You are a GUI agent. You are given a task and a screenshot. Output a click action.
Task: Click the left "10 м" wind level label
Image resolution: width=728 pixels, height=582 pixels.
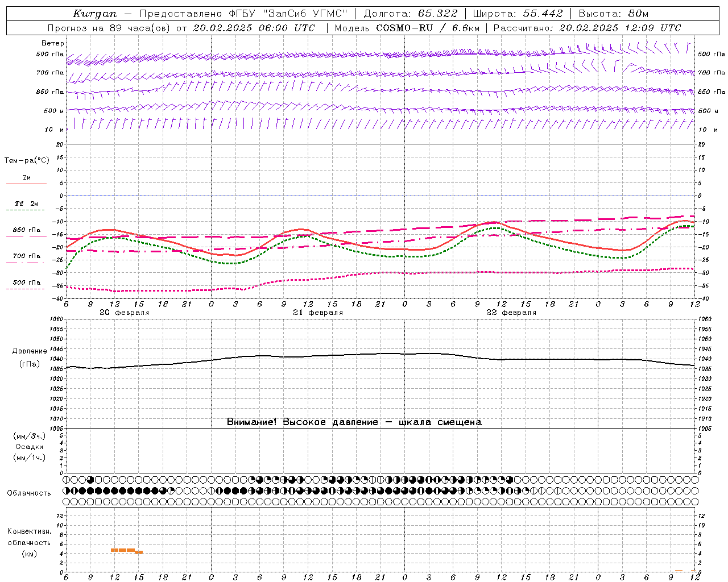pyautogui.click(x=55, y=130)
